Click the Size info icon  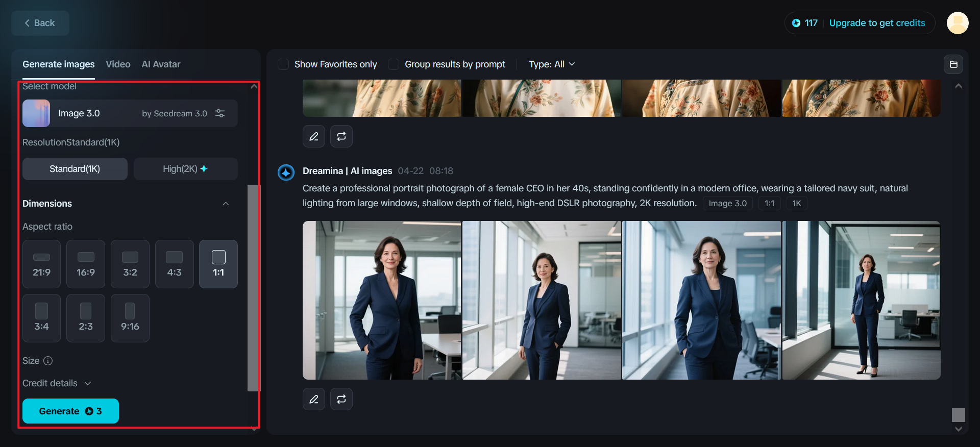(x=48, y=361)
